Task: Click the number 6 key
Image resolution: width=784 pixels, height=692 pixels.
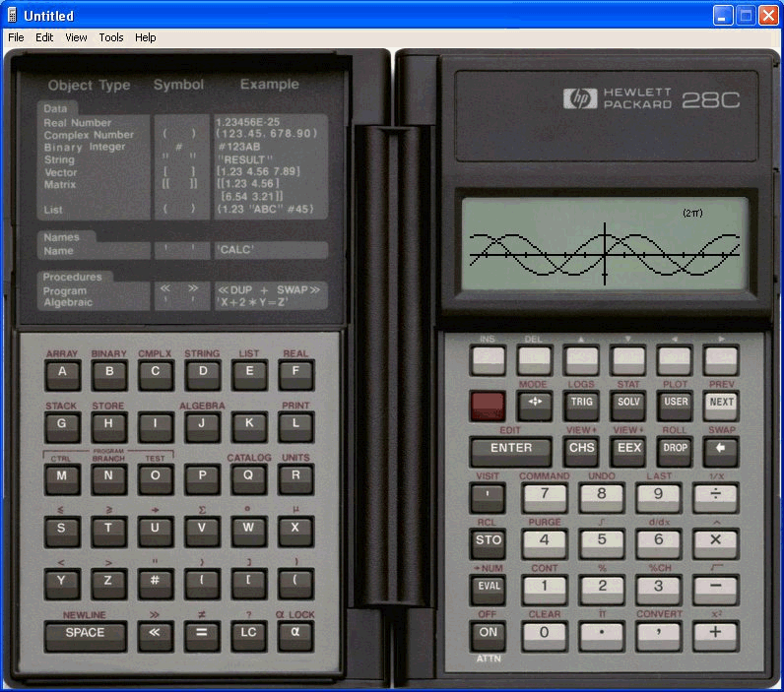Action: (659, 543)
